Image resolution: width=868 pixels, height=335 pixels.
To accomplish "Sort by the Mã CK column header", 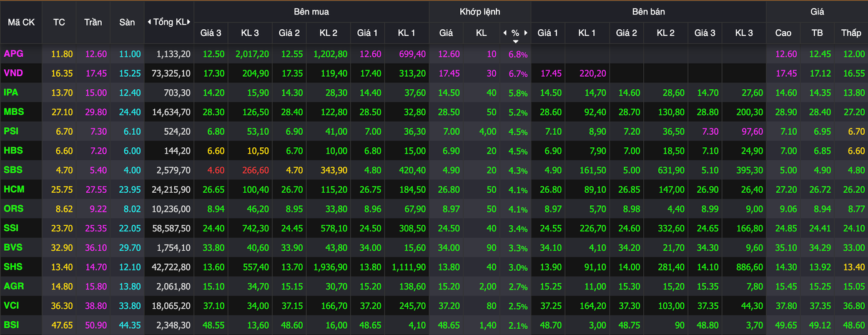I will pos(21,22).
